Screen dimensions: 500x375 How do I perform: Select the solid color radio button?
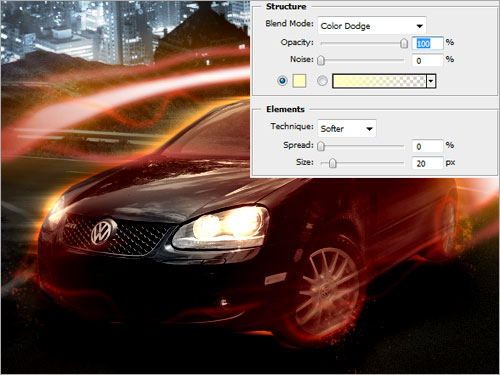click(x=282, y=81)
